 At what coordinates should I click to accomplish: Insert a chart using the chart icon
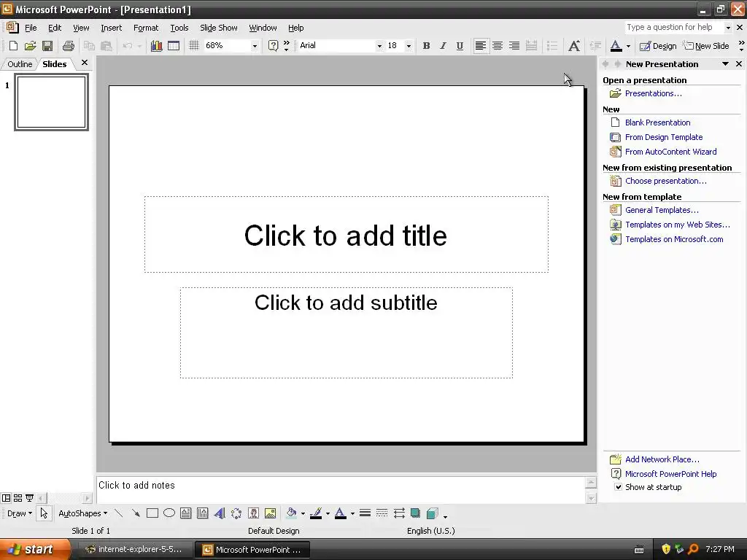pyautogui.click(x=156, y=46)
